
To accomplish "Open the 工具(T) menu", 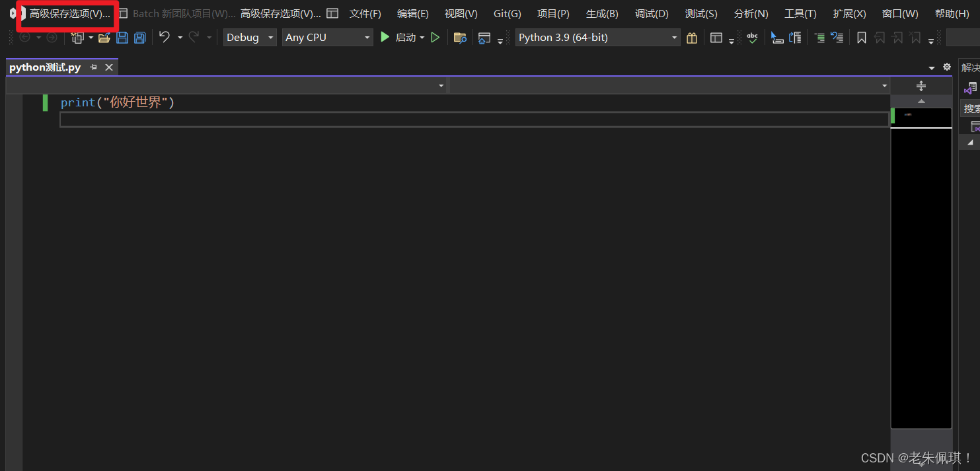I will pos(800,13).
